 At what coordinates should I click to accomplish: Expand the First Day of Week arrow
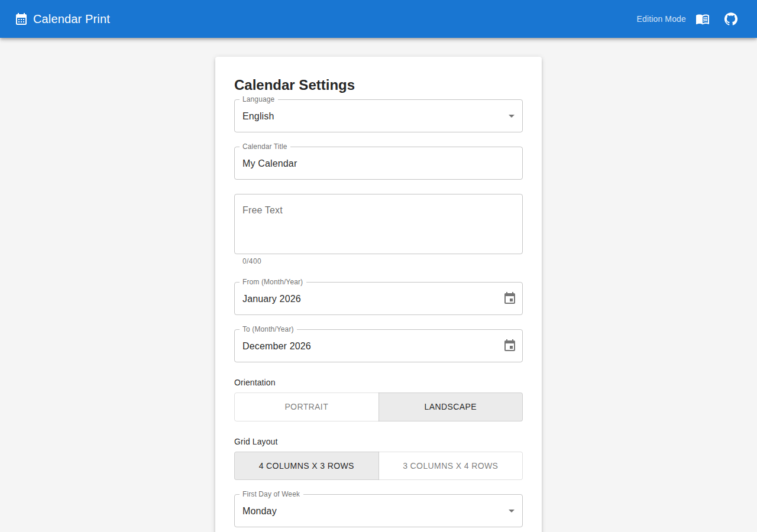click(x=512, y=511)
